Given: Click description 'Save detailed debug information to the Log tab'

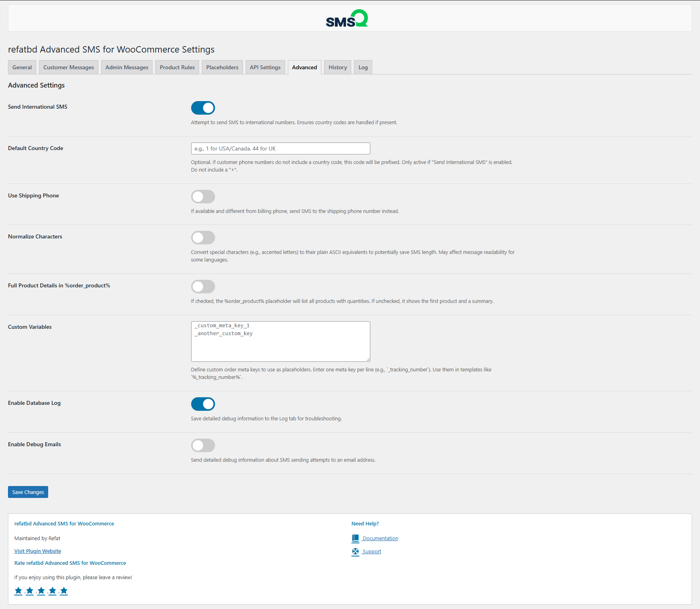Looking at the screenshot, I should click(x=266, y=419).
